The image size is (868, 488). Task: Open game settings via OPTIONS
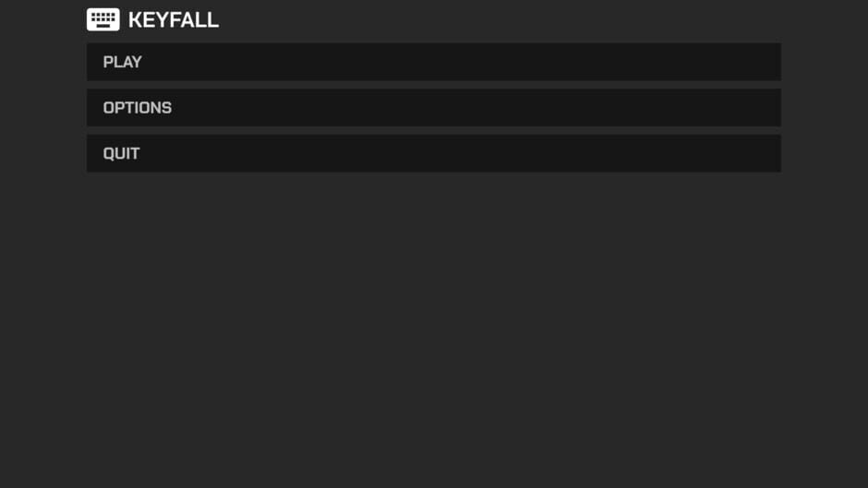pos(433,108)
